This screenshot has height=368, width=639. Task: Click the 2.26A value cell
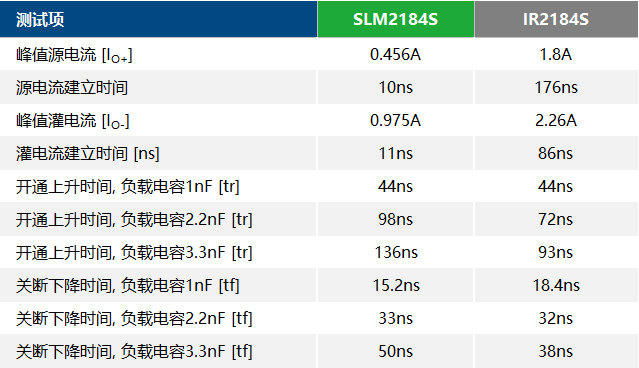click(556, 120)
